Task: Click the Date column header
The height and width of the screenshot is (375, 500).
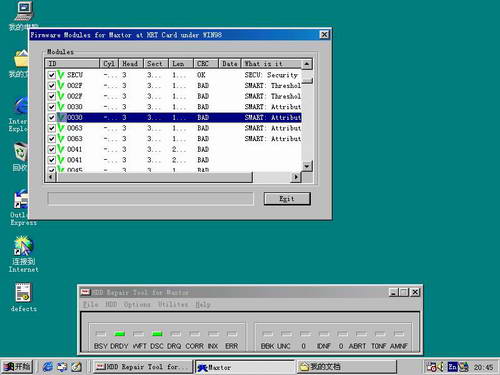Action: tap(230, 63)
